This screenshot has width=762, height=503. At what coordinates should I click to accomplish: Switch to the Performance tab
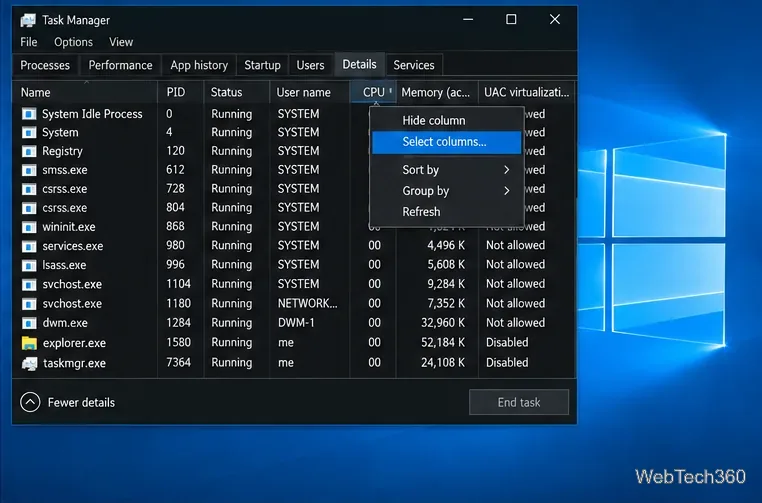121,65
